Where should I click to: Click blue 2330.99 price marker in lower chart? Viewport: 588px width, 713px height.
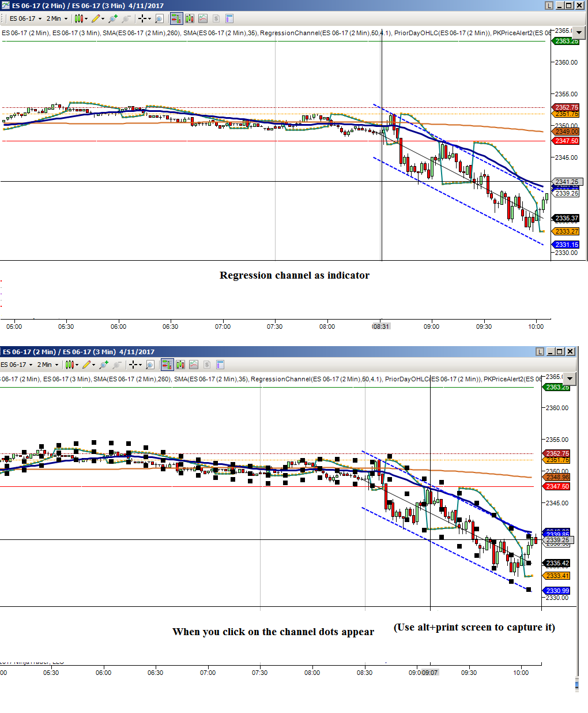(x=557, y=590)
